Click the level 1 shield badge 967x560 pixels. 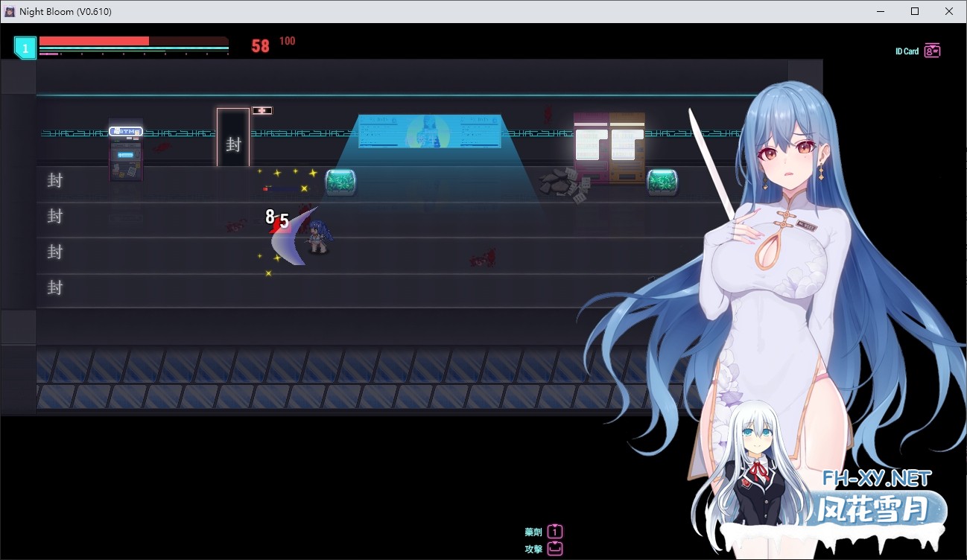25,48
